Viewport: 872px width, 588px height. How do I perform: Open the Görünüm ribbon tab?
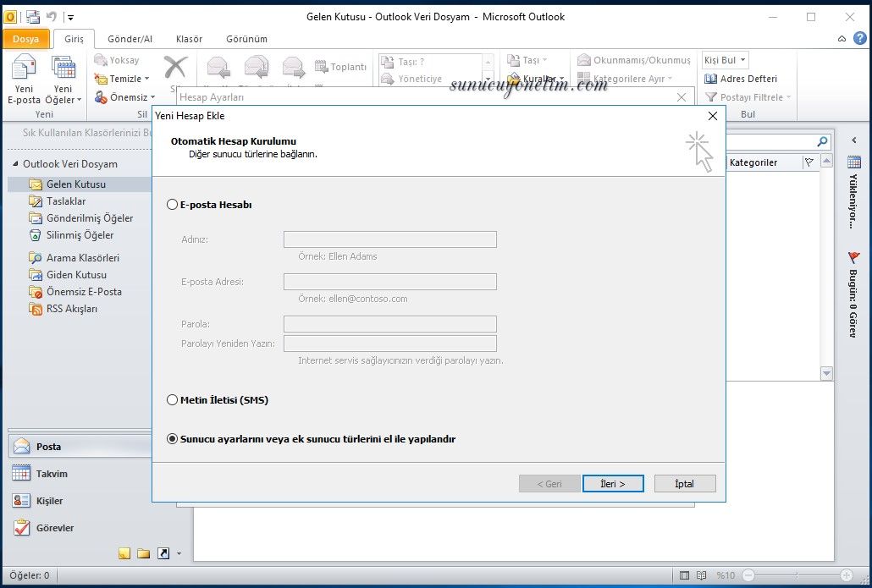(x=246, y=39)
